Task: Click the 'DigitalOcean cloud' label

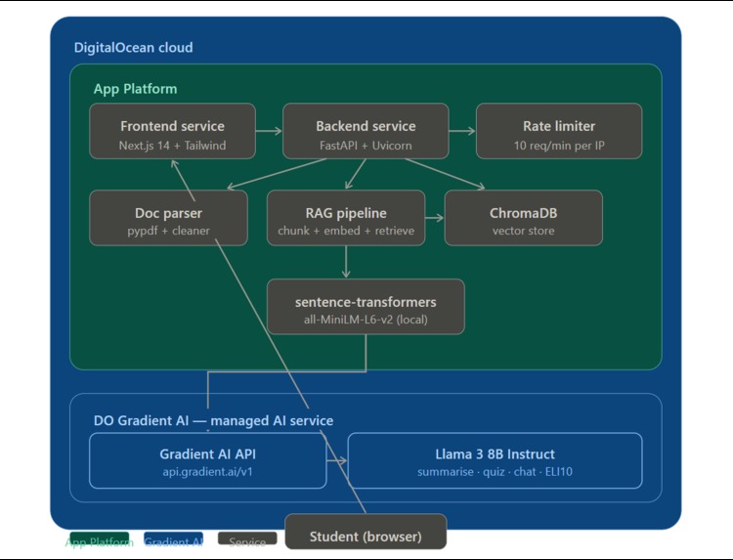Action: [x=133, y=47]
